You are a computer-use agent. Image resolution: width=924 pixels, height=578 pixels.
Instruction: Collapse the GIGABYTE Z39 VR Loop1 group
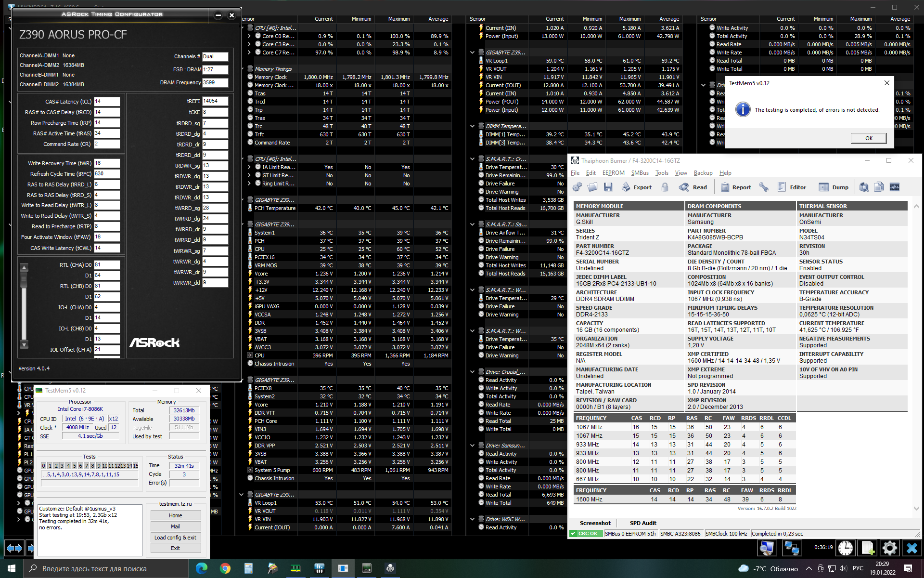(x=472, y=53)
